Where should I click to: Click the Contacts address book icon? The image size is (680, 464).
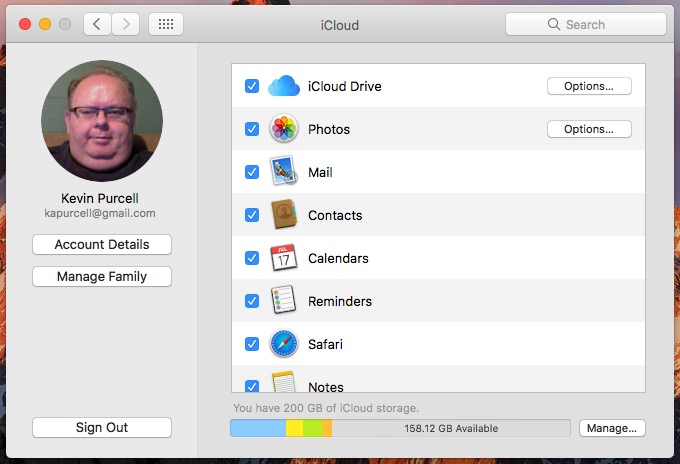pos(284,214)
